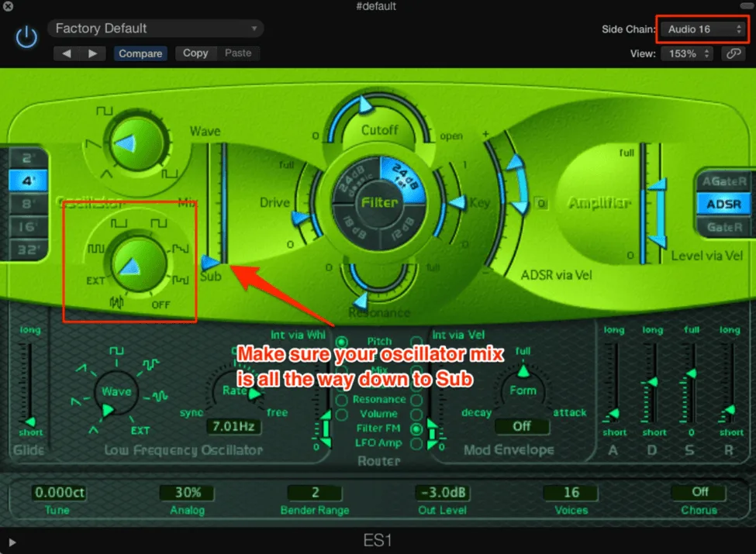756x554 pixels.
Task: Set sub oscillator to OFF
Action: (161, 305)
